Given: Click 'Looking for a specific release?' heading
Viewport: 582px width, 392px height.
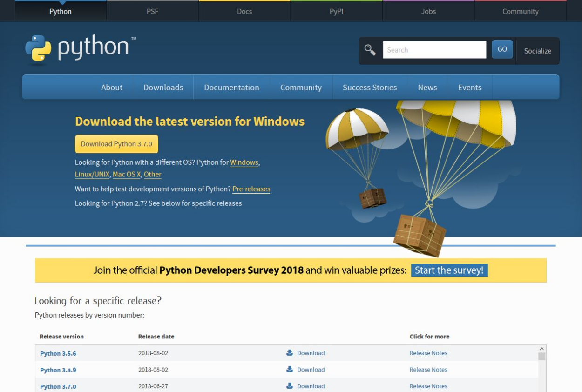Looking at the screenshot, I should [x=98, y=301].
